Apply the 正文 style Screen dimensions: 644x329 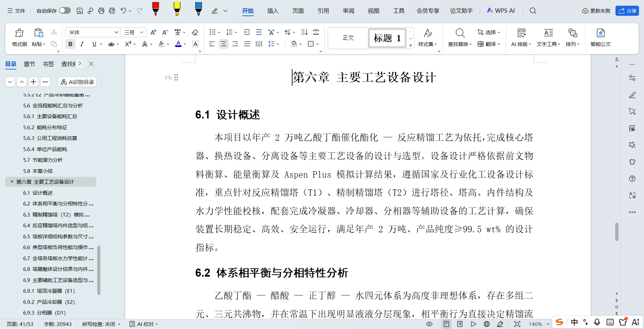348,38
